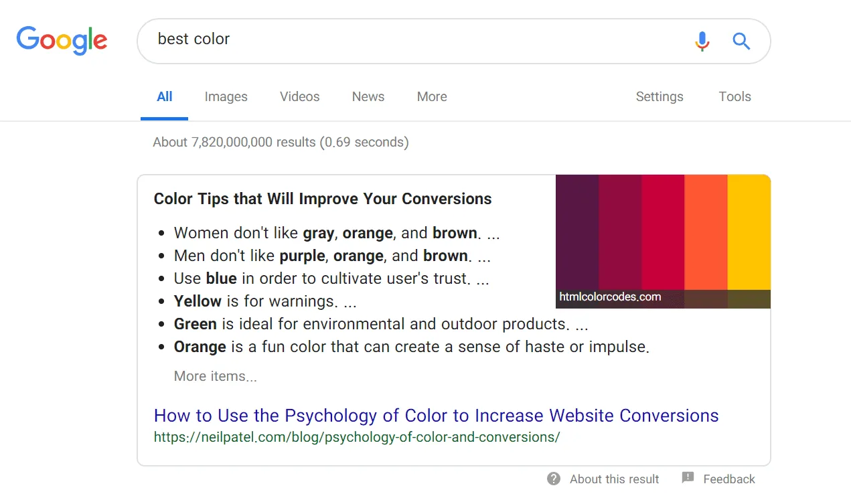Click the 'Use blue in order to cultivate' bullet
The height and width of the screenshot is (504, 851).
coord(331,279)
